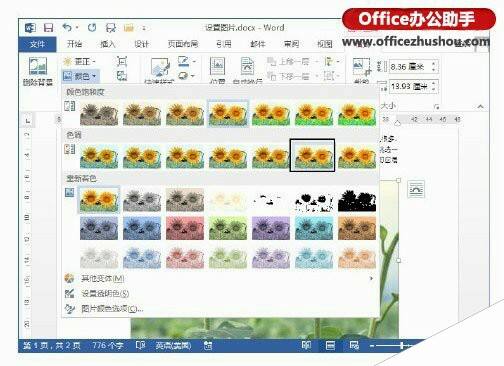This screenshot has width=504, height=366.
Task: Click read mode icon in status bar
Action: click(x=306, y=345)
